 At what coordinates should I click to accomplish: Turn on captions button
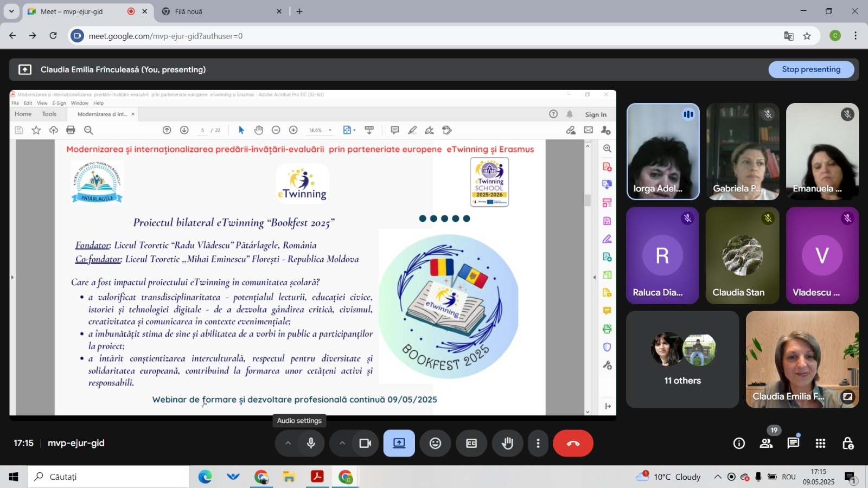click(x=471, y=444)
